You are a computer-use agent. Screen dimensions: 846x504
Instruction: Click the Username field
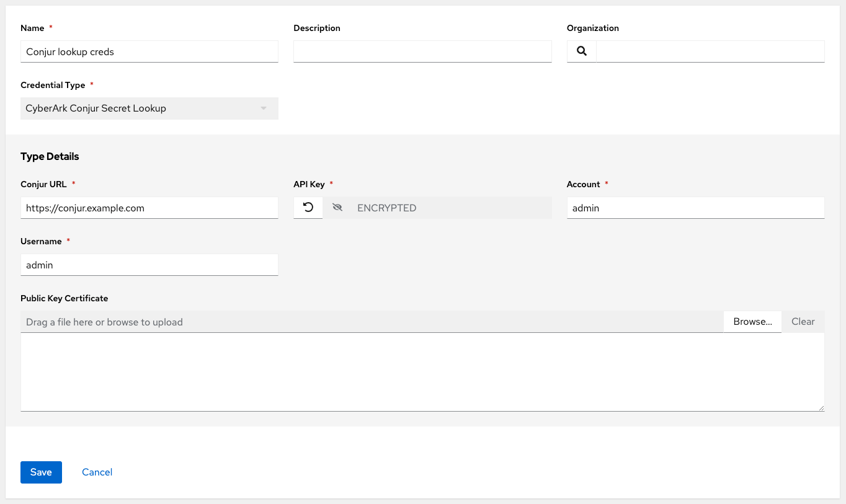[149, 265]
